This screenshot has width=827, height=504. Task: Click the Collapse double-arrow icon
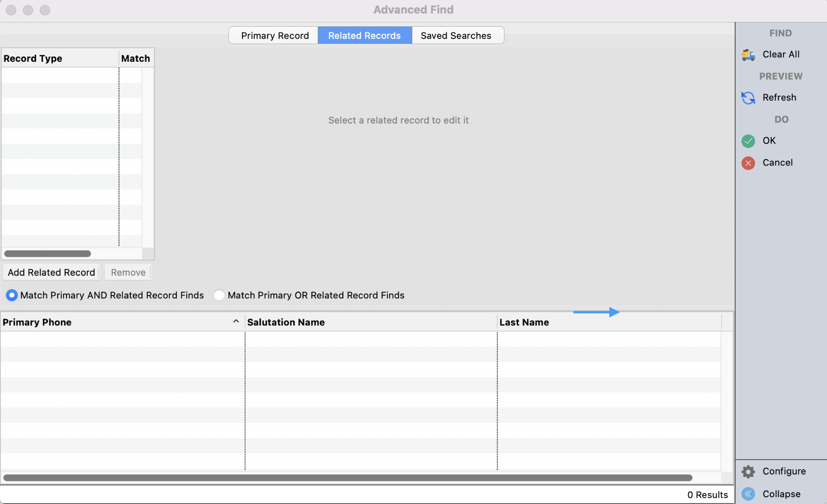(x=748, y=494)
